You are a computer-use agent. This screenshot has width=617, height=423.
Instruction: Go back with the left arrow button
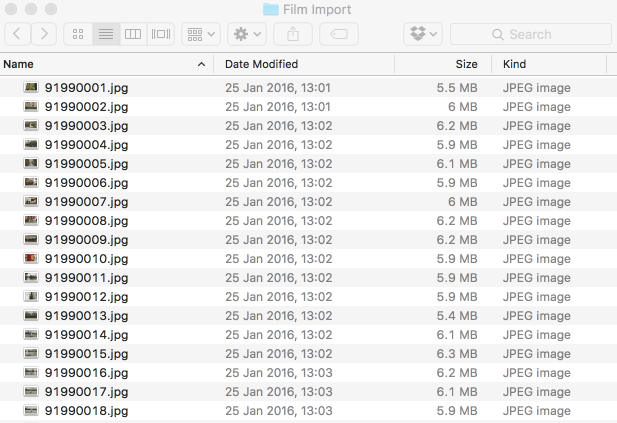tap(17, 34)
